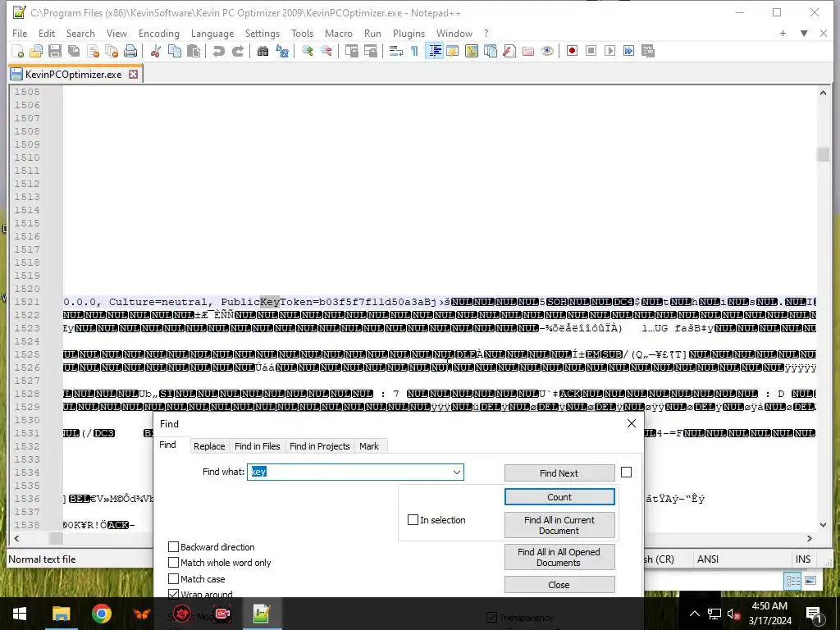Screen dimensions: 840x630
Task: Open the Plugins menu
Action: [409, 33]
